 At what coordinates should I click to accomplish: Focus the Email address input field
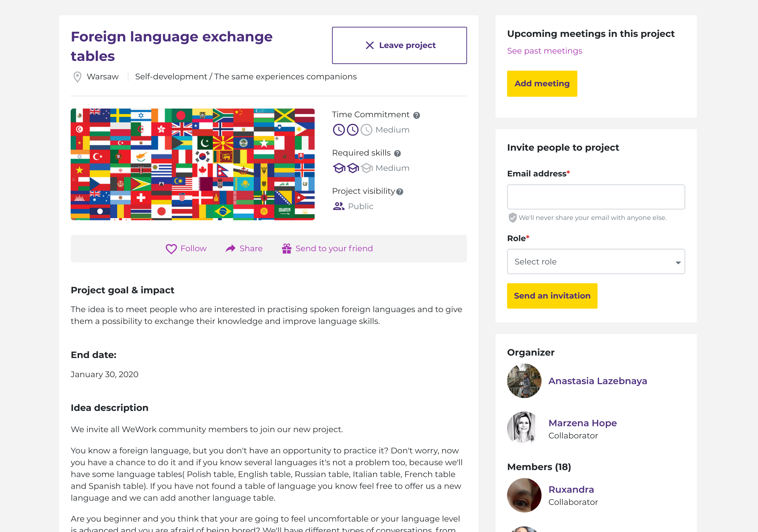coord(596,197)
